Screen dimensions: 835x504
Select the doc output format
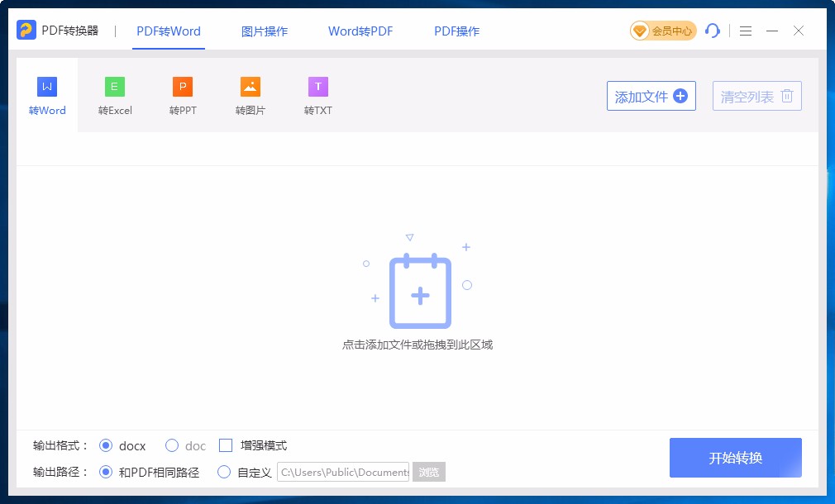(172, 445)
